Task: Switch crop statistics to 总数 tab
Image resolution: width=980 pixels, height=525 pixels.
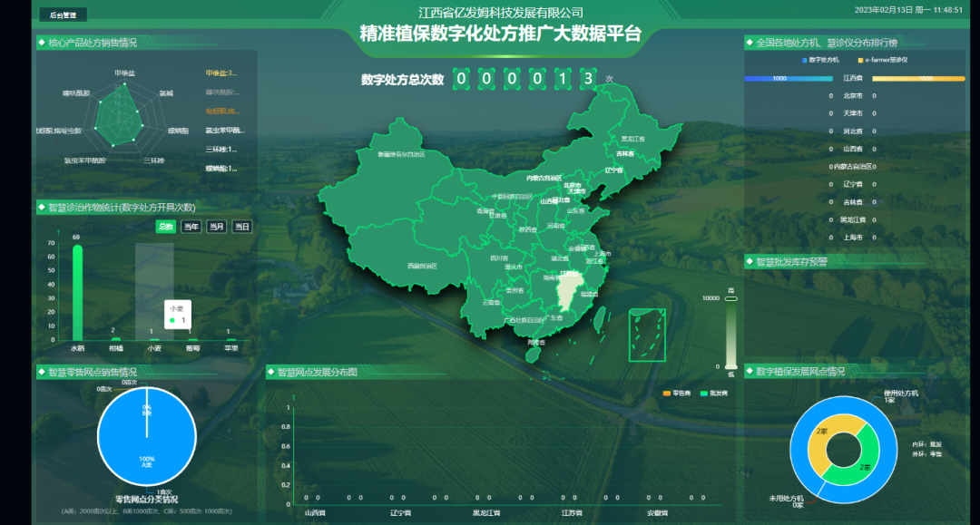Action: [x=165, y=227]
